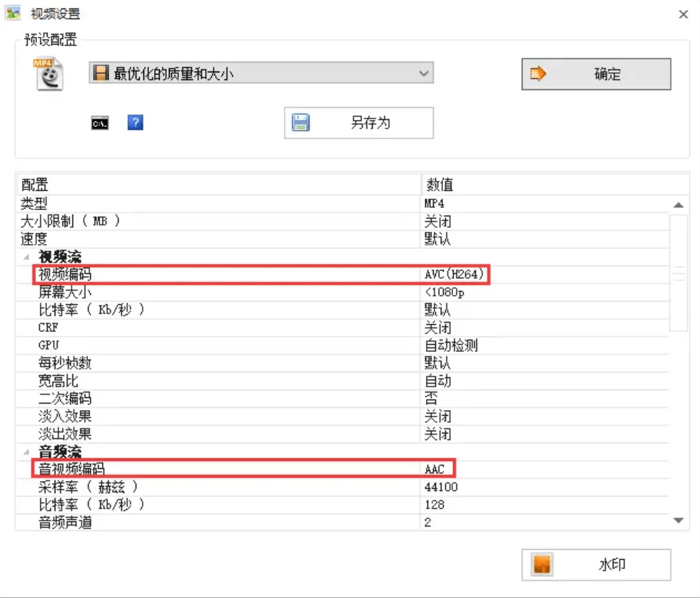700x598 pixels.
Task: Open the 最优化的质量和大小 preset dropdown
Action: tap(261, 73)
